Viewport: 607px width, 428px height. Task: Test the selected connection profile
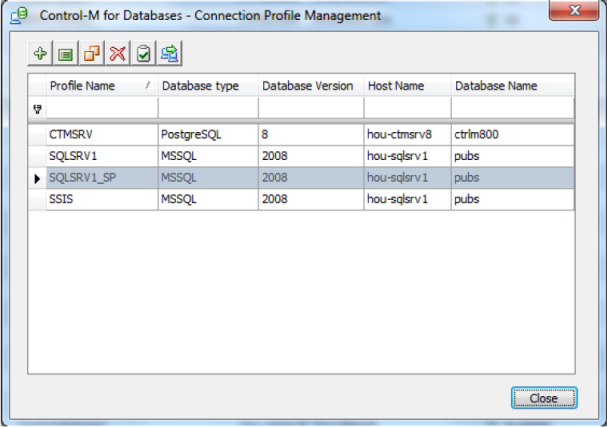click(143, 53)
